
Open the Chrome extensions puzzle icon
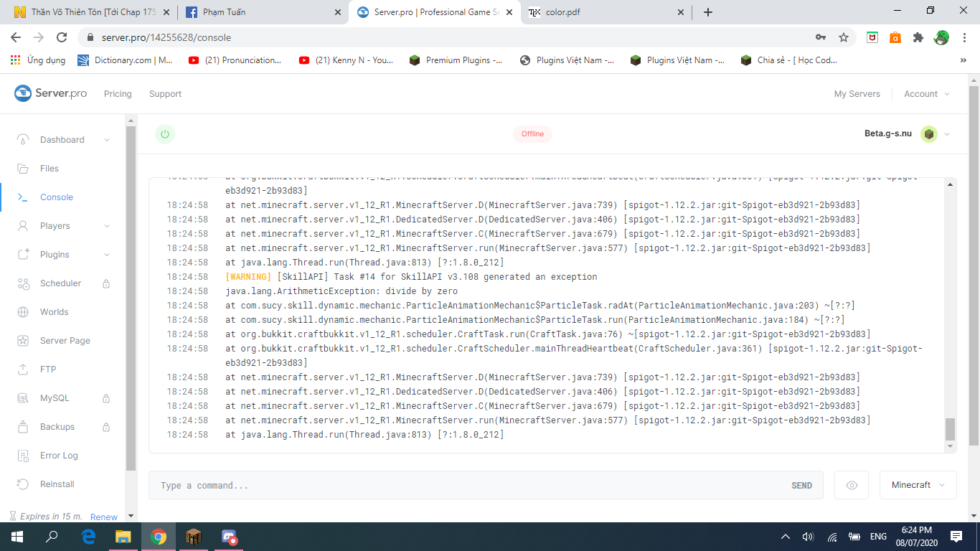[918, 37]
